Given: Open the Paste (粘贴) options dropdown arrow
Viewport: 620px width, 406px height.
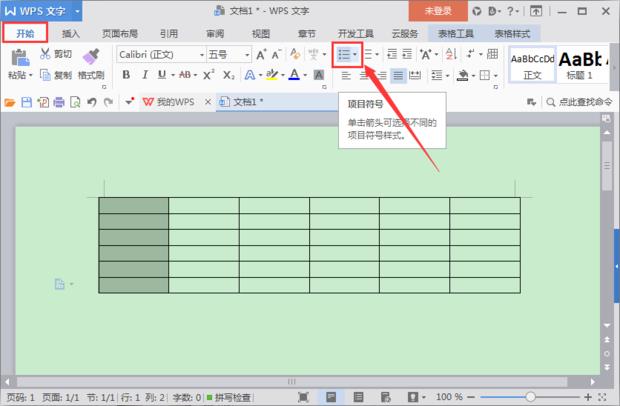Looking at the screenshot, I should [30, 75].
